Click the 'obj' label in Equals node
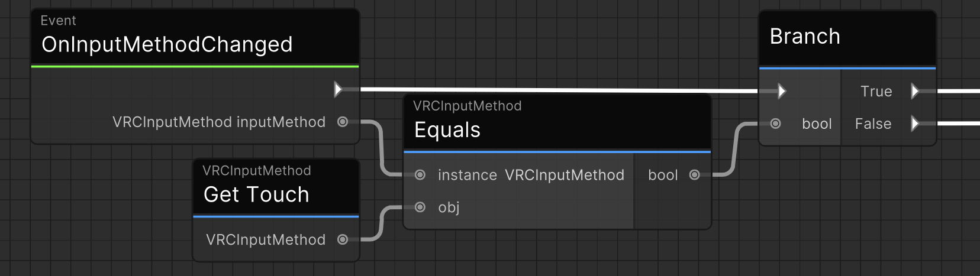Viewport: 980px width, 276px height. [x=449, y=207]
